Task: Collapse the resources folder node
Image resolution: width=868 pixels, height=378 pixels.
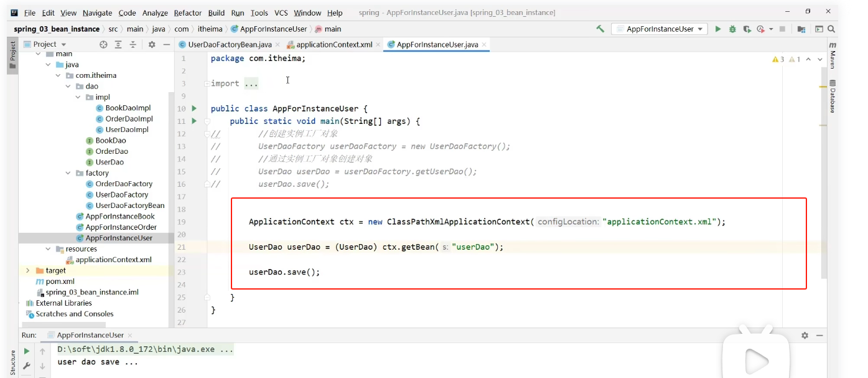Action: pos(49,249)
